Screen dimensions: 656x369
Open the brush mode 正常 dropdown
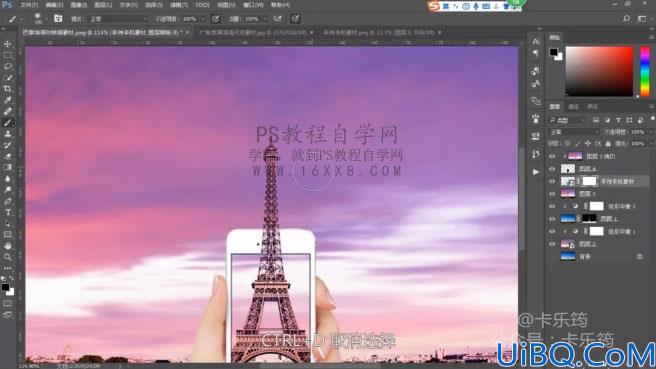point(119,19)
